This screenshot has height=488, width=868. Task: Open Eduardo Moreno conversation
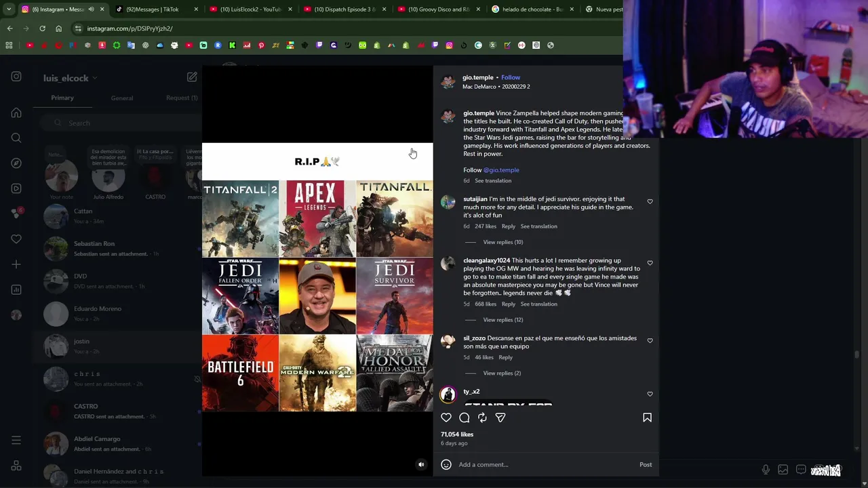point(119,313)
